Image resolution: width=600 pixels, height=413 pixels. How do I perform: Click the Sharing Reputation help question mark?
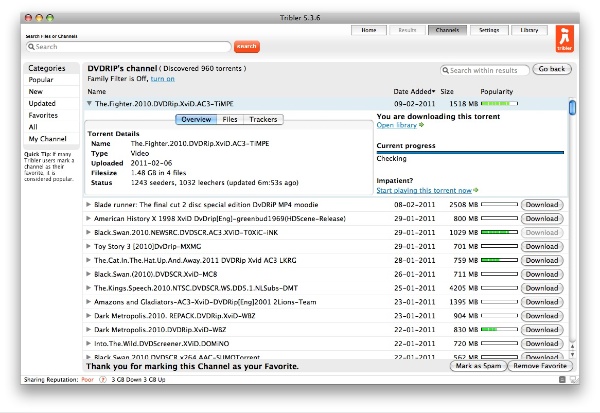pos(103,380)
